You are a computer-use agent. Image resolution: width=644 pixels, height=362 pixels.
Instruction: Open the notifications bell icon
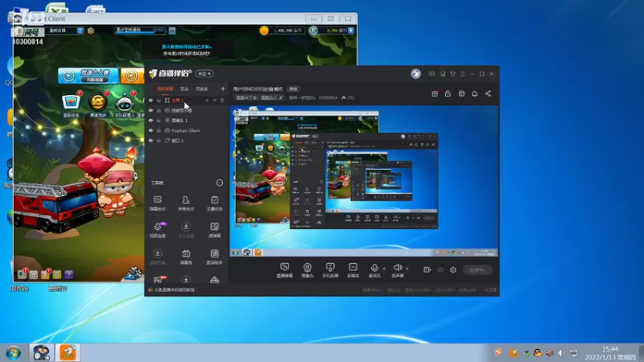point(474,93)
